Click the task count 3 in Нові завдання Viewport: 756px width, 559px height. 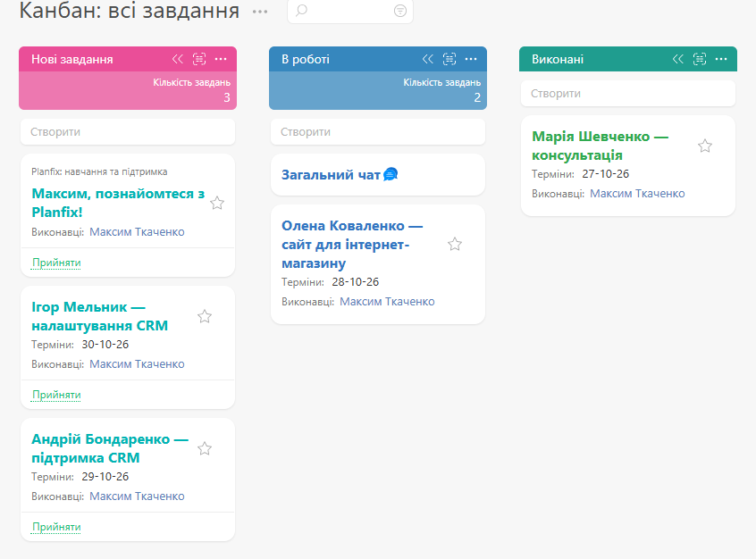pos(227,97)
